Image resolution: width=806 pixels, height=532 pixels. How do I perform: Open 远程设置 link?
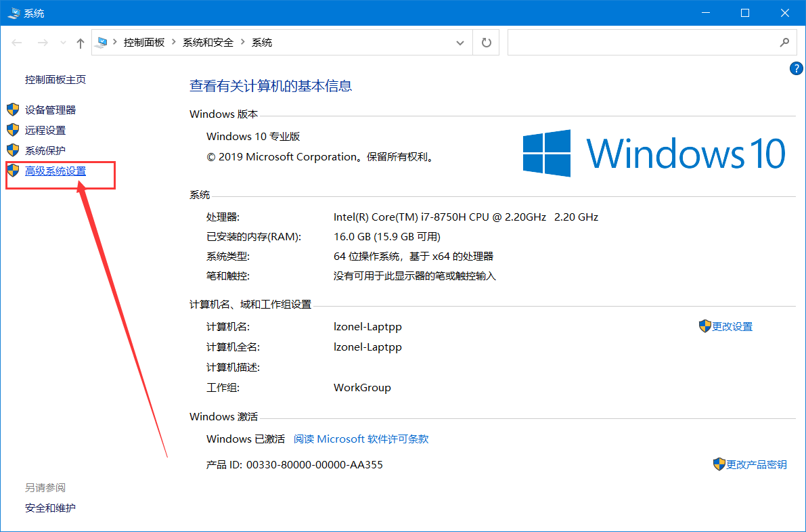[x=45, y=131]
